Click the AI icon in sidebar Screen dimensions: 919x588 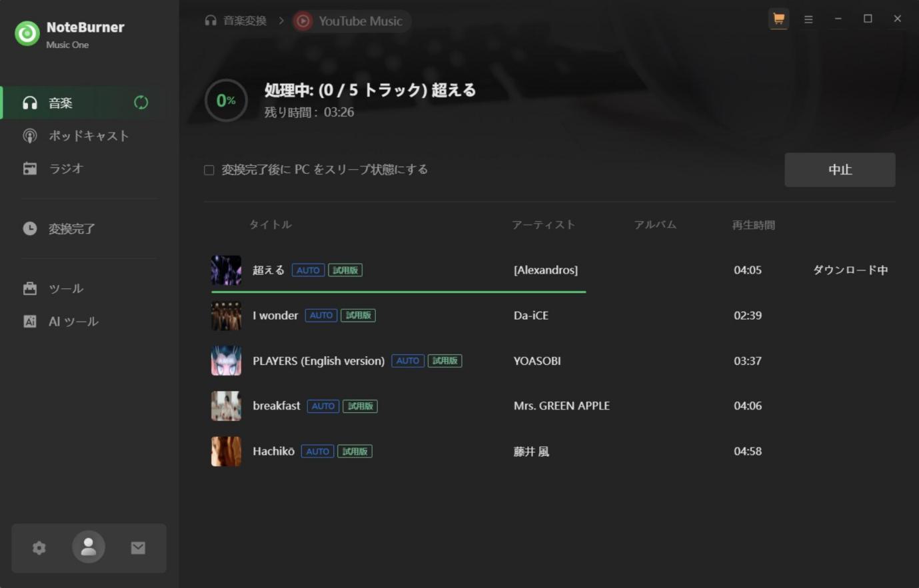[x=30, y=321]
